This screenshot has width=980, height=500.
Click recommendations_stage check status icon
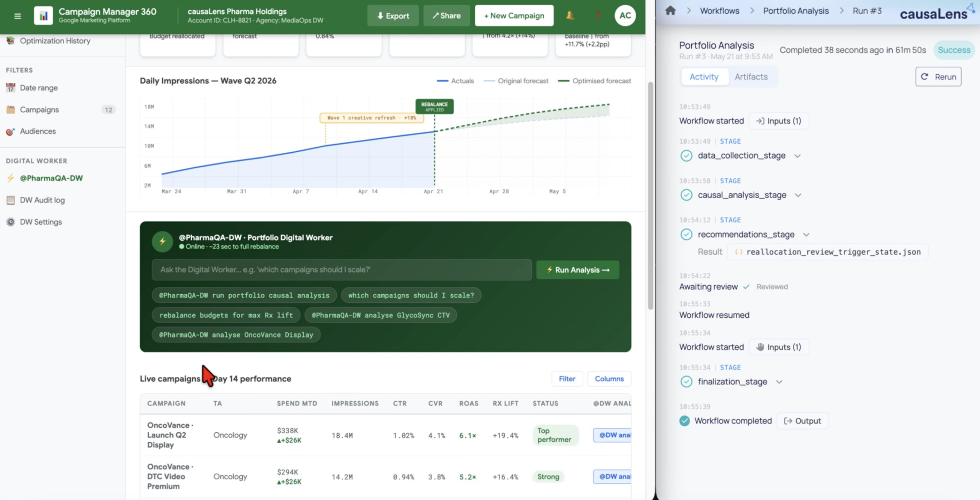[686, 234]
